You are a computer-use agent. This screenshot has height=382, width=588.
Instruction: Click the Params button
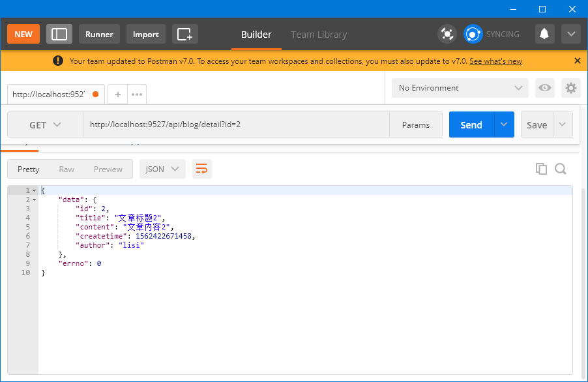416,125
